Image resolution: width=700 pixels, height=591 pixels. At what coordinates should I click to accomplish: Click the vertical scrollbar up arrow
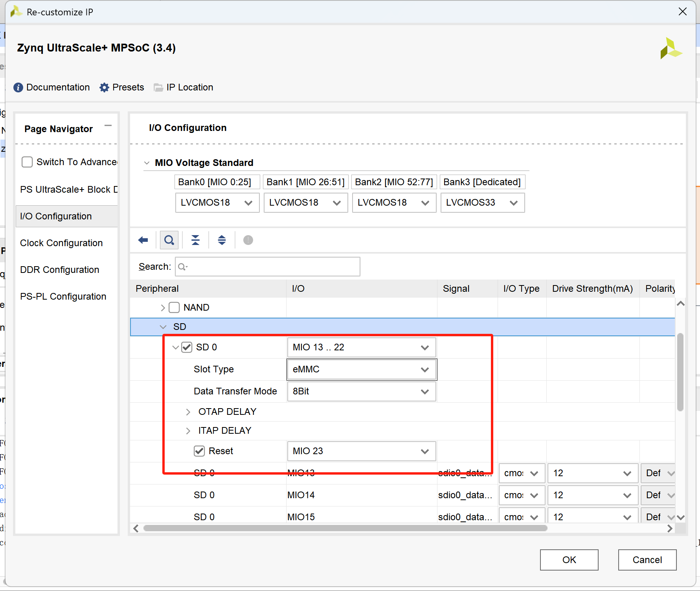click(x=681, y=304)
